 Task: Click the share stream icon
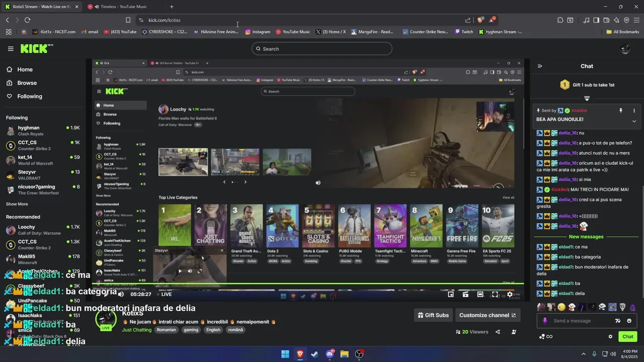click(498, 332)
